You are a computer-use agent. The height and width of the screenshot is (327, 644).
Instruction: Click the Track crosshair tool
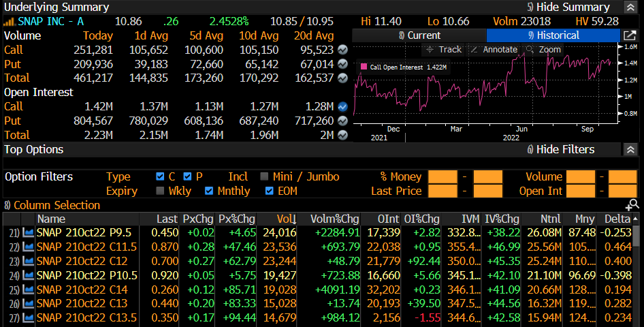(x=444, y=49)
